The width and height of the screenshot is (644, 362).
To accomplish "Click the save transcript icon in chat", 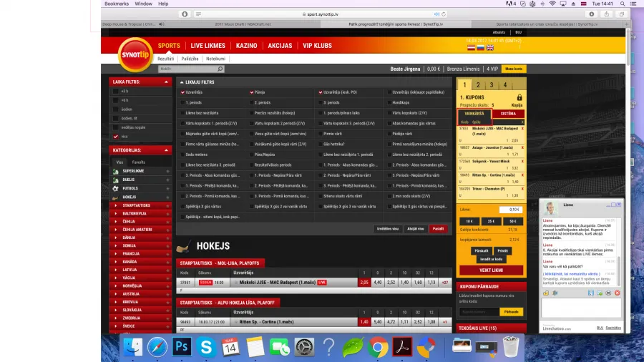I will (x=590, y=293).
